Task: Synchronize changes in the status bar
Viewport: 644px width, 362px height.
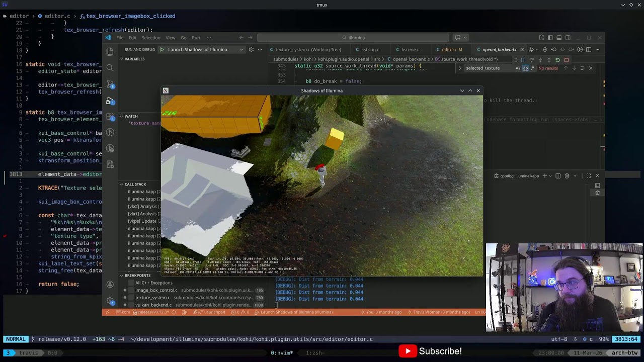Action: [x=174, y=312]
